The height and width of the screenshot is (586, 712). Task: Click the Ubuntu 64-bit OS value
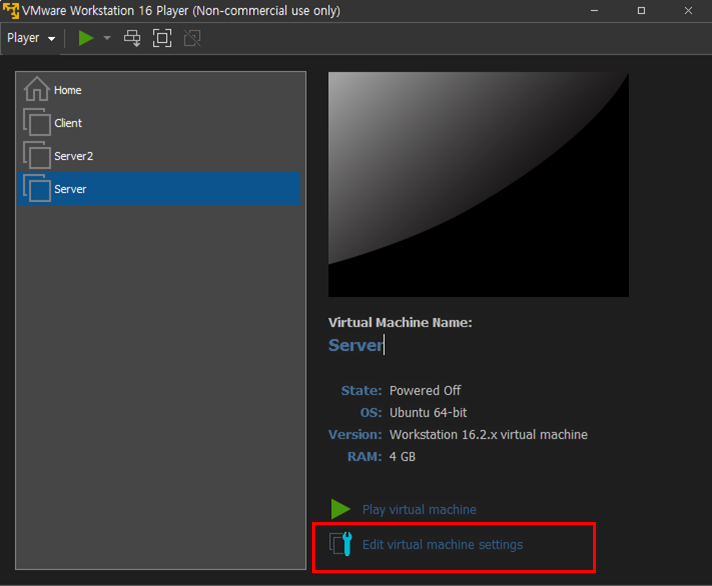point(428,413)
